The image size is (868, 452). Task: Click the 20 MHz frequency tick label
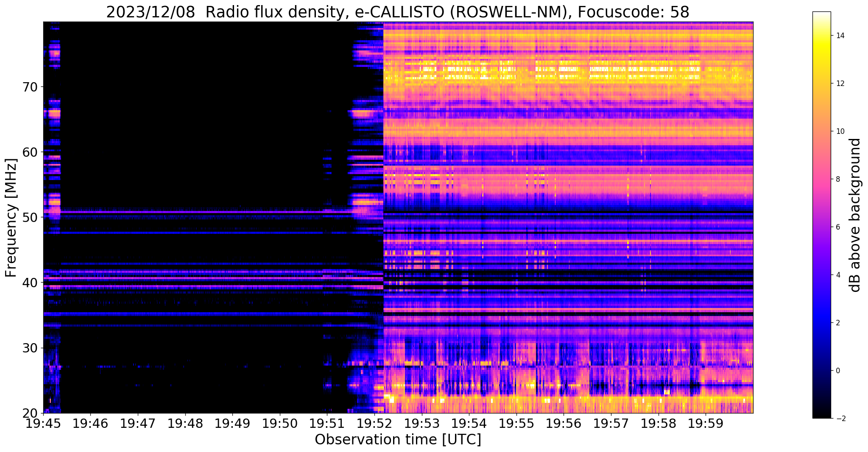coord(30,413)
